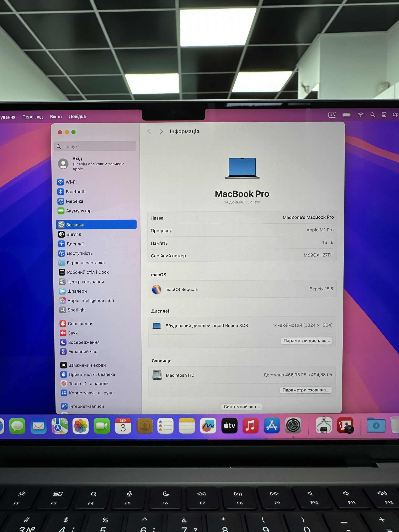Screen dimensions: 399x532
Task: Click the Wi-Fi menu bar icon
Action: coord(361,115)
